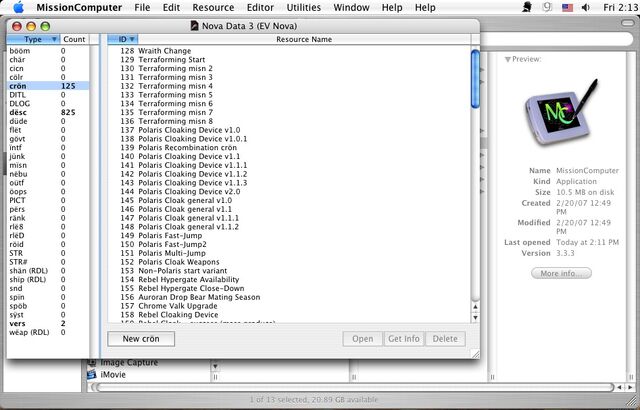Select resource 137 Polaris Cloaking Device v1.0
Image resolution: width=640 pixels, height=410 pixels.
click(x=289, y=130)
